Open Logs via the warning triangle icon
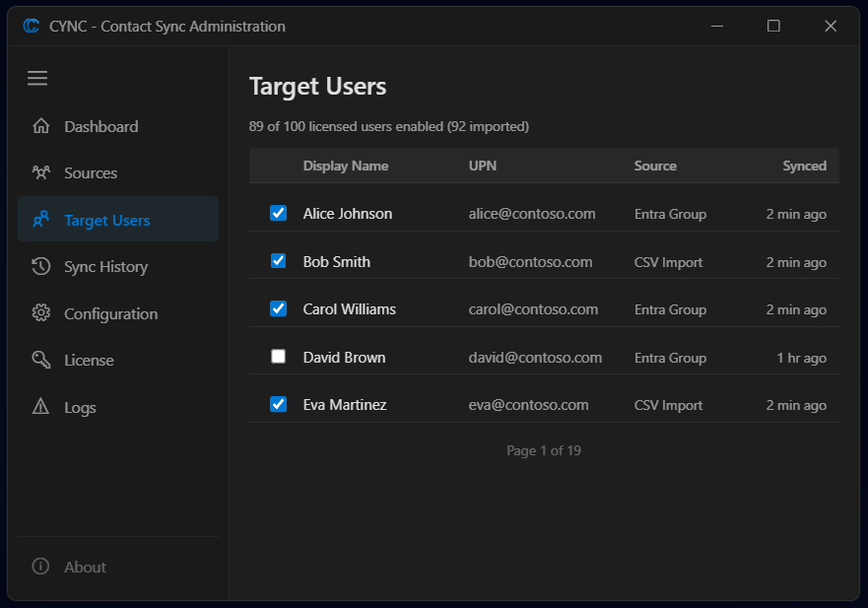This screenshot has width=868, height=608. (40, 407)
